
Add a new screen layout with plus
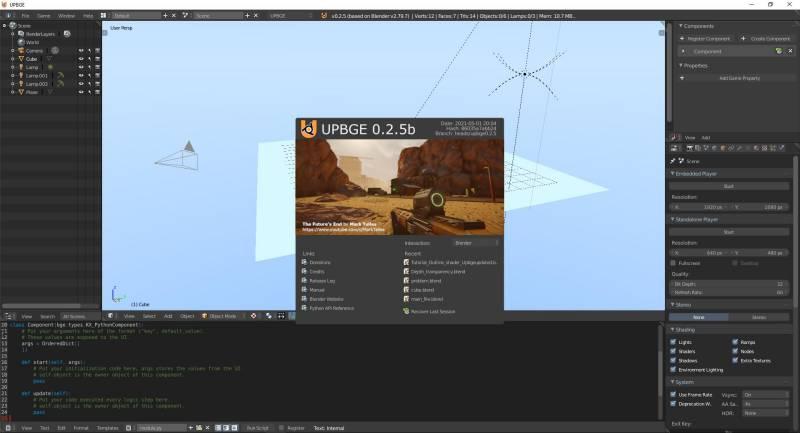(x=165, y=16)
